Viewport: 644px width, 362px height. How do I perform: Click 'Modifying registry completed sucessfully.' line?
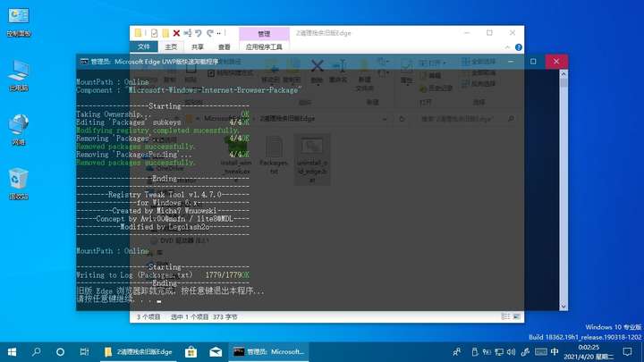click(x=157, y=130)
